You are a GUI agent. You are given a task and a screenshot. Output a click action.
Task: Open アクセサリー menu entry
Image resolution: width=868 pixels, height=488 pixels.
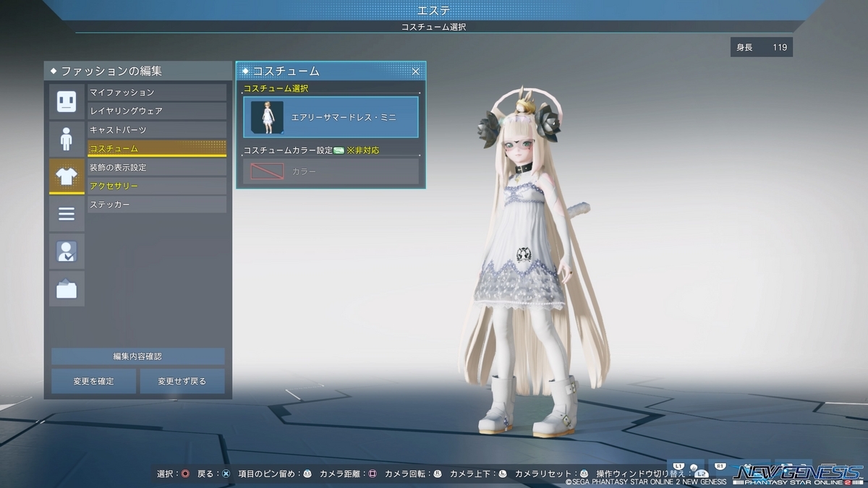point(157,186)
